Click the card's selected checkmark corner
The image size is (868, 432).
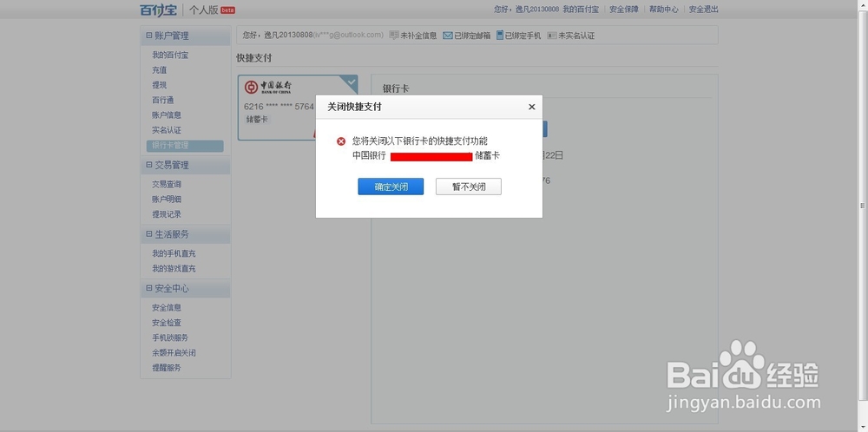click(x=351, y=82)
